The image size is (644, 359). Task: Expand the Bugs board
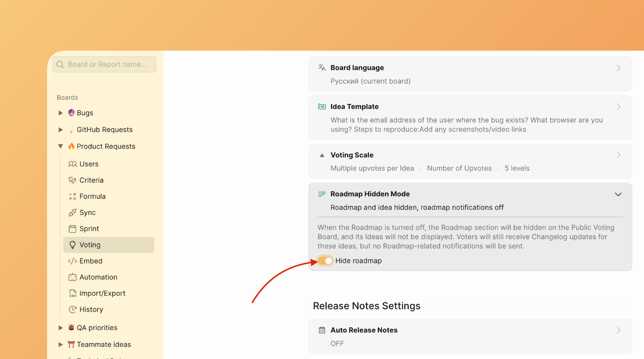click(61, 113)
